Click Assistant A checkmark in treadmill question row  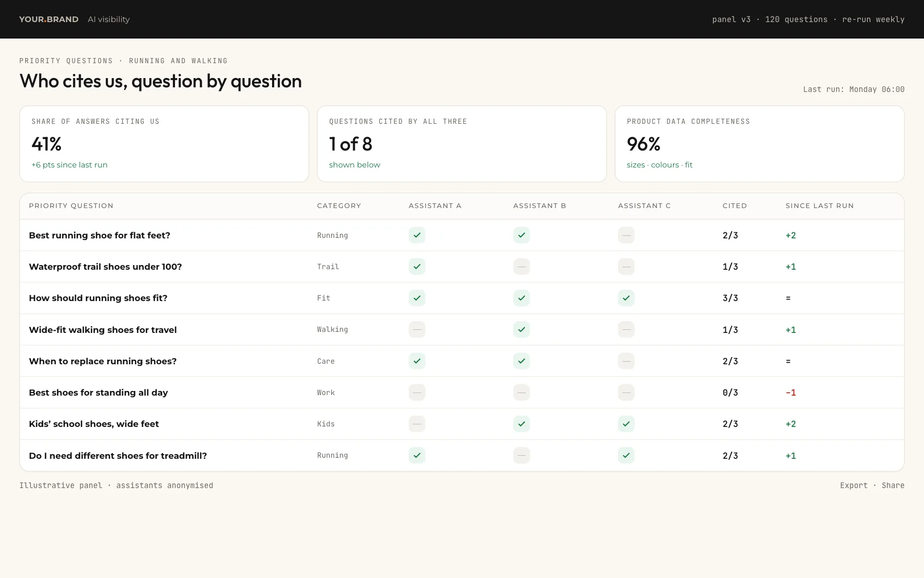[x=417, y=455]
